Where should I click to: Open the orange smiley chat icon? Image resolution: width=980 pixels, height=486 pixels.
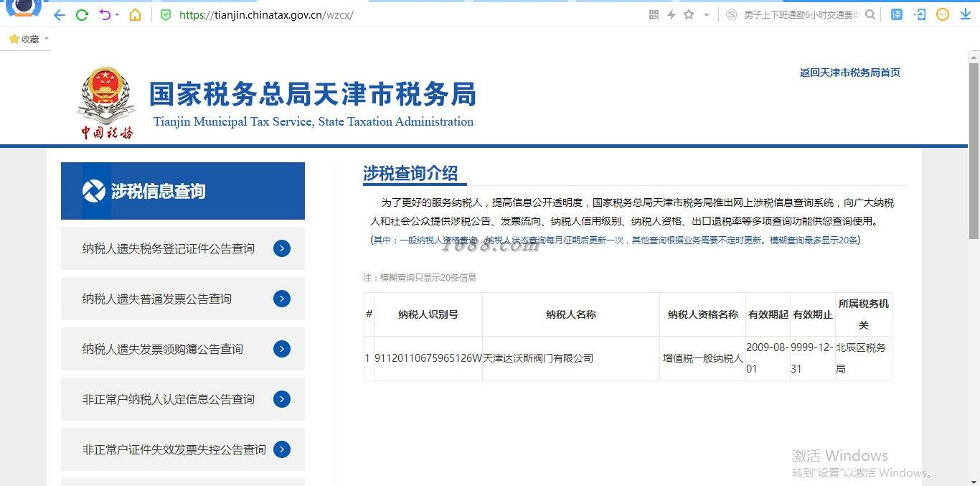click(x=943, y=14)
